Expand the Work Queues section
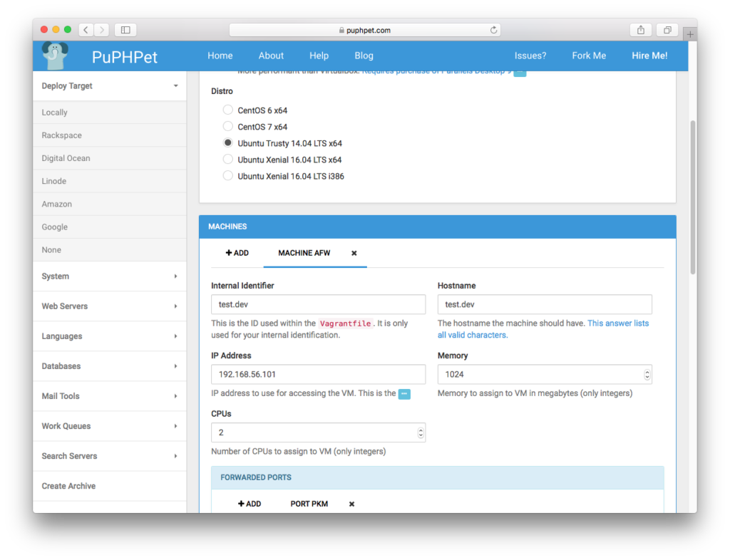 (x=110, y=426)
